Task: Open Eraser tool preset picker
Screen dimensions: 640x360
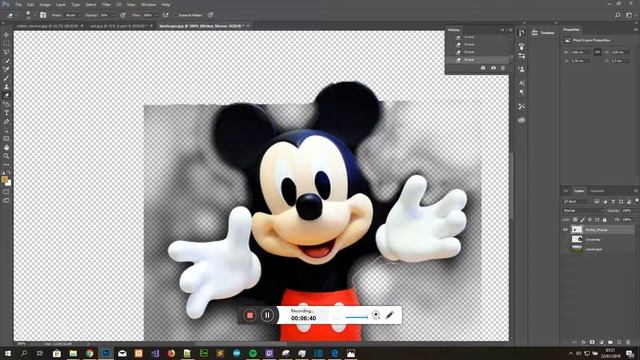Action: (x=12, y=15)
